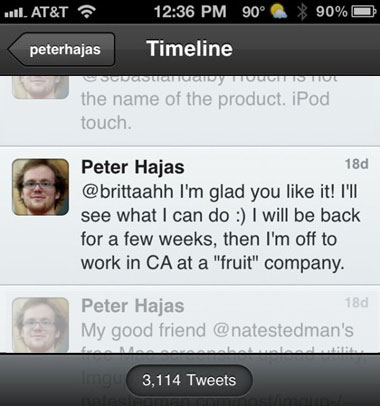The image size is (380, 407).
Task: Open the tweet about the "fruit" company
Action: [x=190, y=216]
